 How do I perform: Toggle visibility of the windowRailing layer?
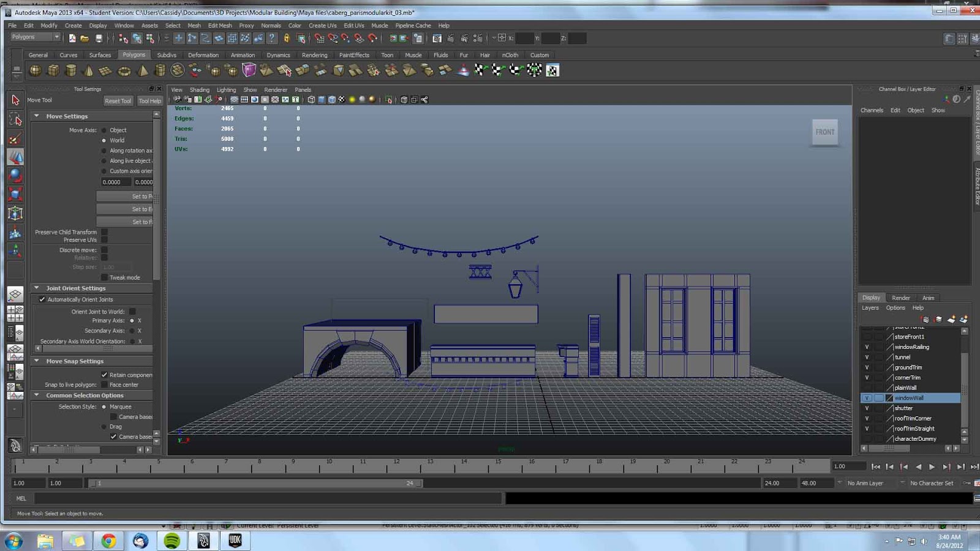[868, 347]
